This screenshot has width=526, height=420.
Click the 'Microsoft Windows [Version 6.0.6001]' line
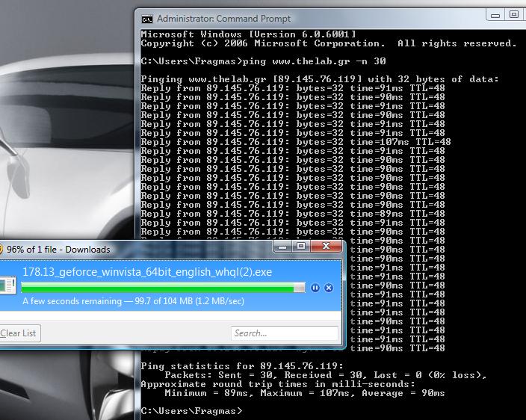248,34
